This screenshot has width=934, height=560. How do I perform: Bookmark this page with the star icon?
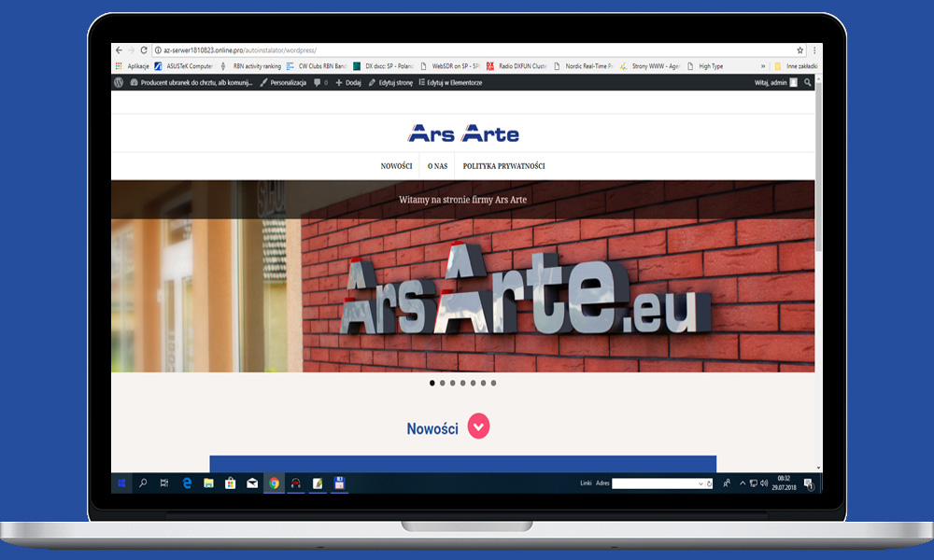(x=800, y=50)
